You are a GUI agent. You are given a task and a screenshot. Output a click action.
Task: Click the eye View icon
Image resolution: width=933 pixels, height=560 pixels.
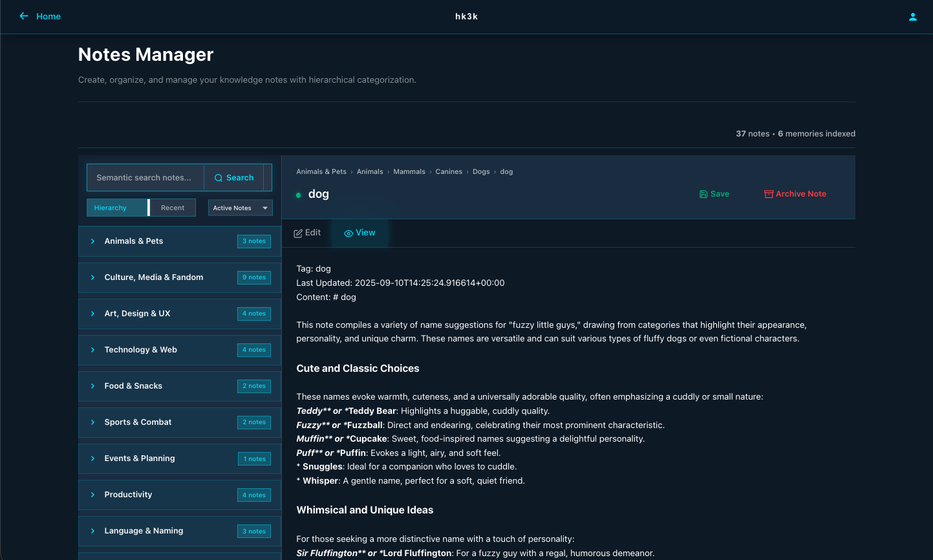(348, 233)
